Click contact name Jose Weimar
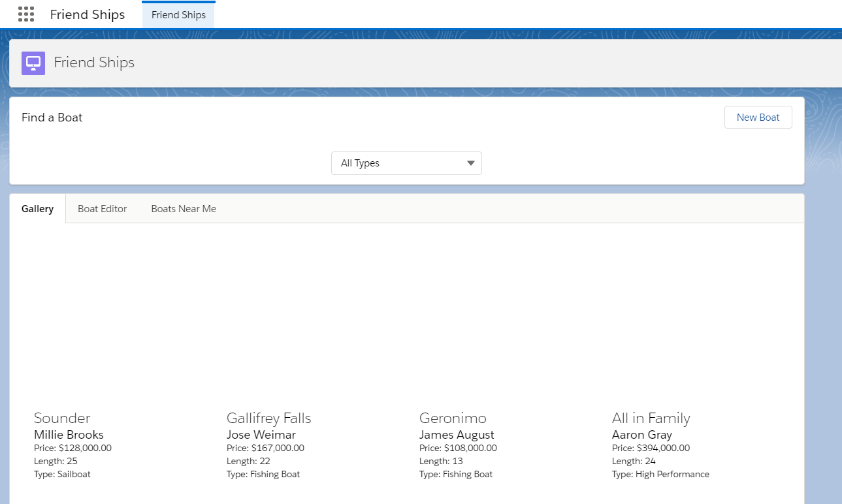This screenshot has height=504, width=842. [261, 435]
